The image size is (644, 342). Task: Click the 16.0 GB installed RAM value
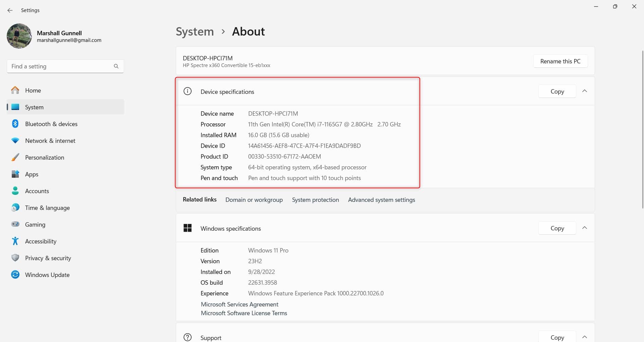pos(278,135)
